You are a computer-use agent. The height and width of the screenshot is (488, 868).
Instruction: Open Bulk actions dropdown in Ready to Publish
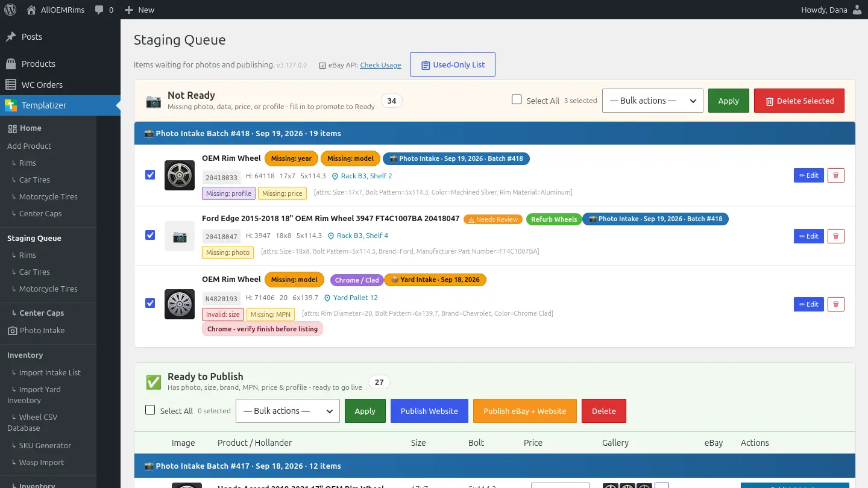(x=288, y=411)
